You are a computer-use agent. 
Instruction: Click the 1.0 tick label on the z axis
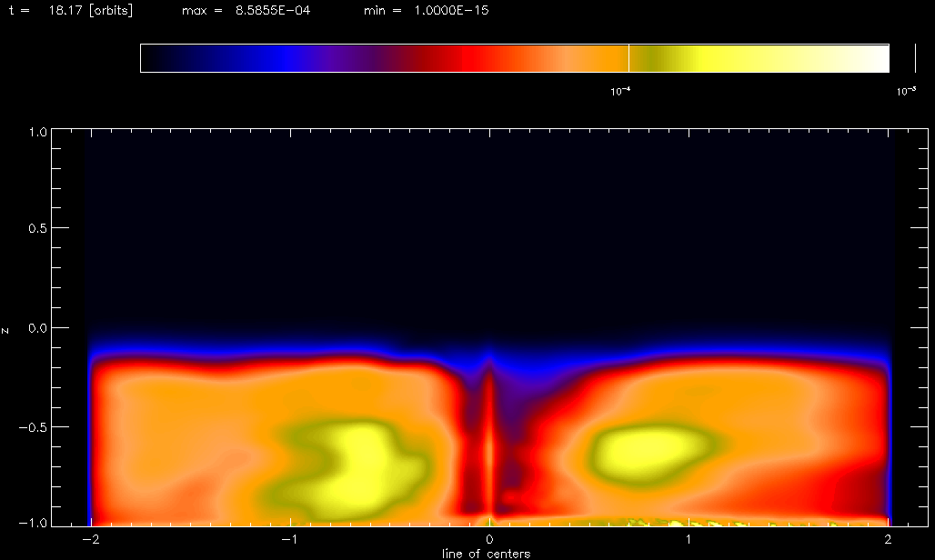(x=36, y=132)
